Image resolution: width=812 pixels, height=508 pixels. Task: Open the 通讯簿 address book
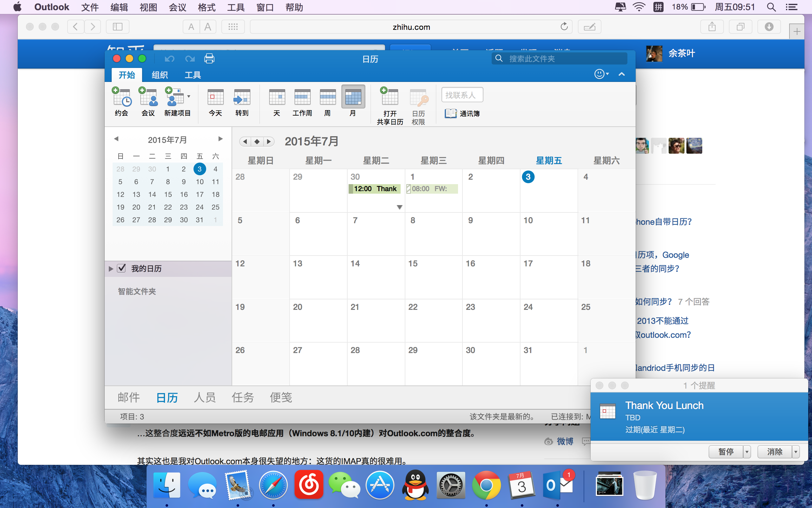[x=462, y=114]
